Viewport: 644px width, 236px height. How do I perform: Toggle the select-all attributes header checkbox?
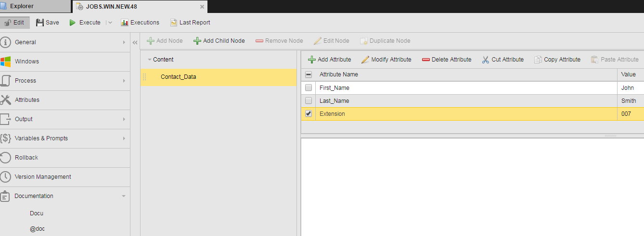pyautogui.click(x=309, y=75)
